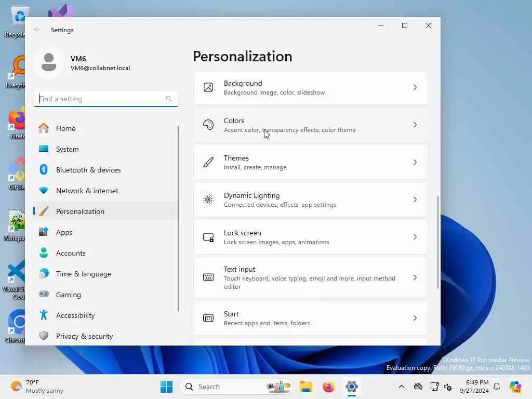
Task: Open Accessibility from the sidebar
Action: [105, 315]
